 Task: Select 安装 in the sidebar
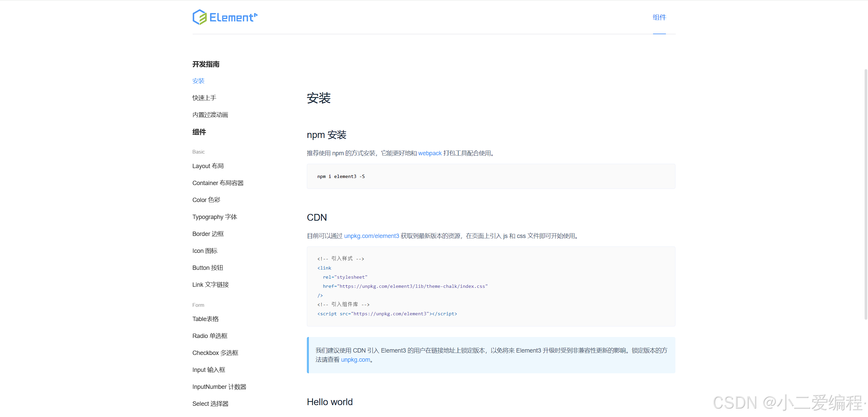[x=198, y=81]
